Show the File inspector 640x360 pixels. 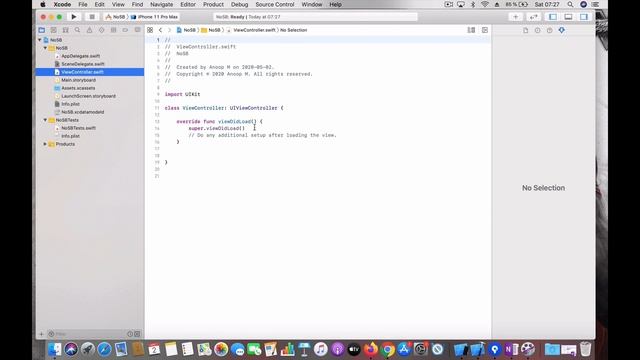[x=526, y=30]
